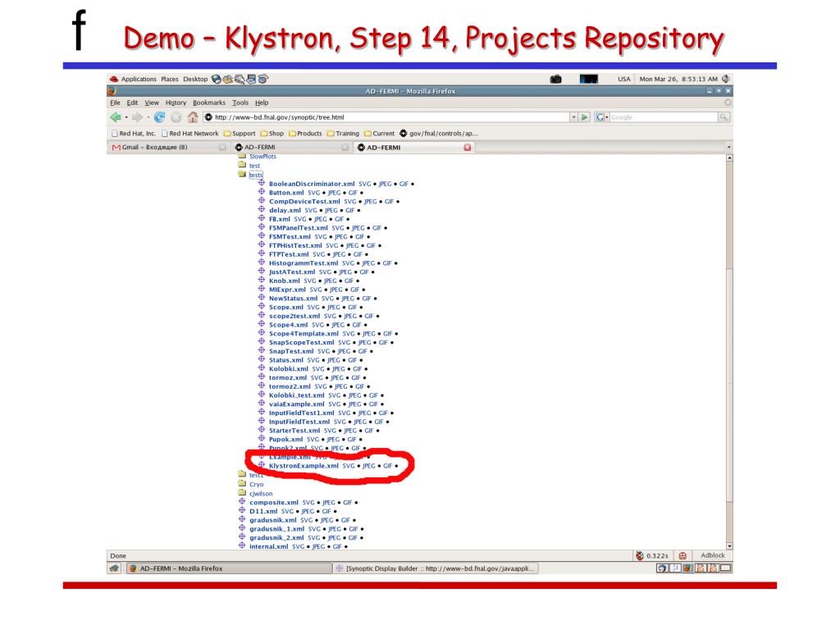Open the Tools menu

(x=240, y=103)
